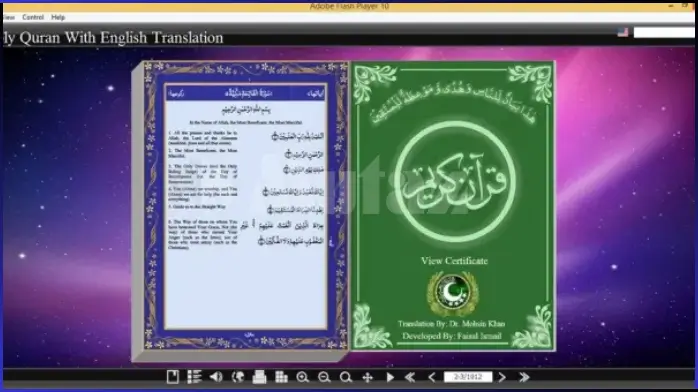Image resolution: width=698 pixels, height=392 pixels.
Task: Jump to first page double arrow
Action: point(410,377)
